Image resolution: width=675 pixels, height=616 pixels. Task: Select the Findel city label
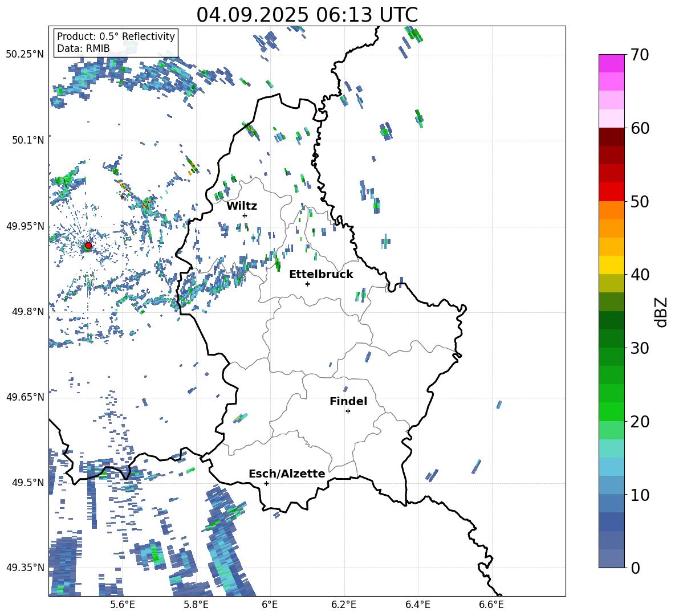[348, 401]
